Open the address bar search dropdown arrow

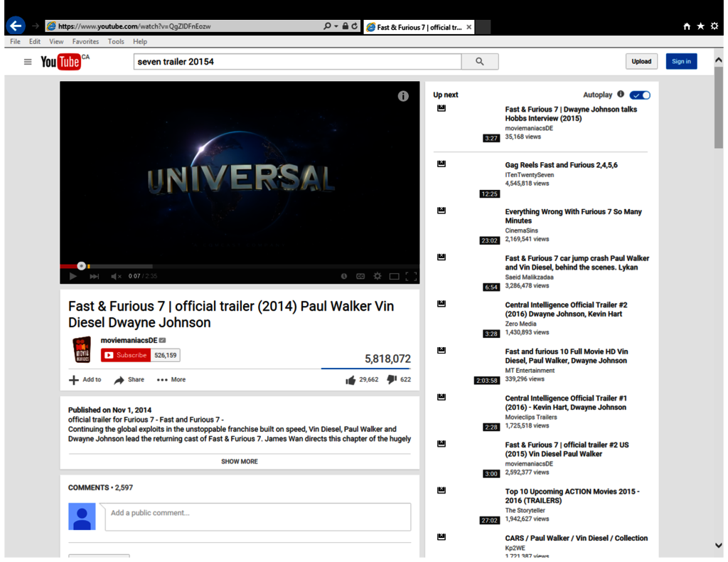(x=336, y=26)
